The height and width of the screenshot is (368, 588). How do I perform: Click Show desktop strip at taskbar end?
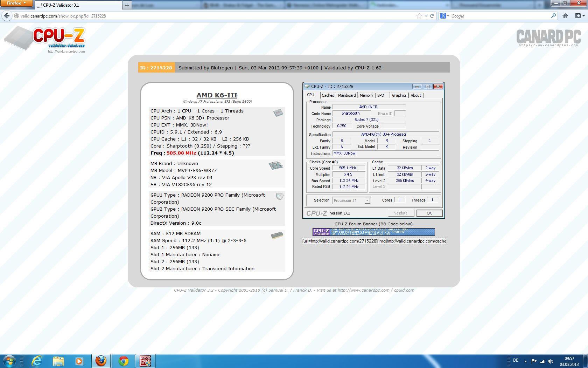click(586, 361)
